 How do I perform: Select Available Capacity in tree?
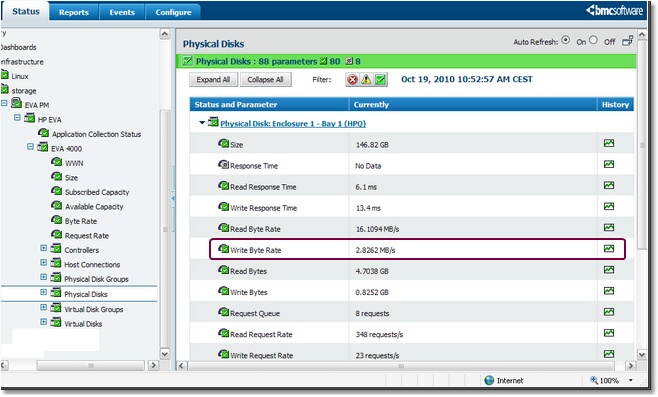[94, 206]
